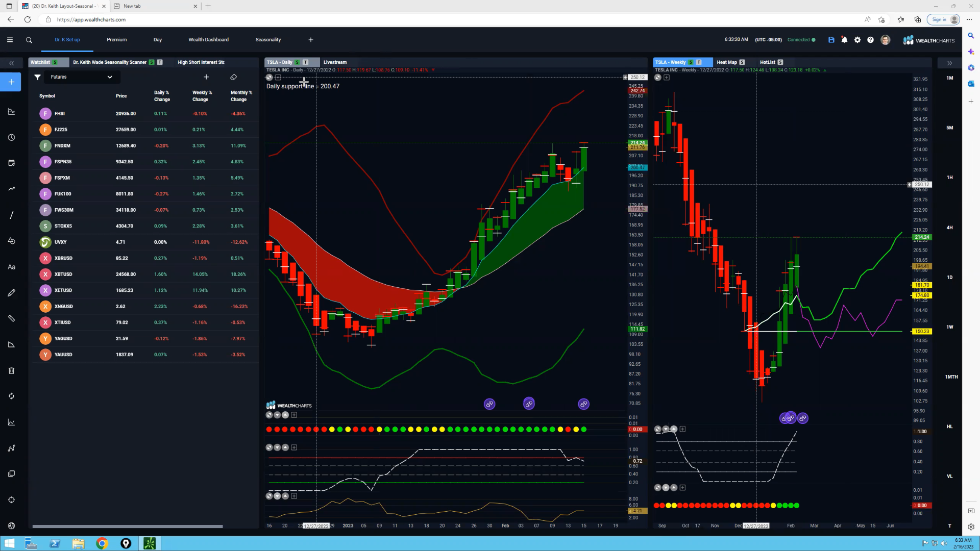Toggle the S badge on Seasonality Scanner tab
980x551 pixels.
[152, 62]
